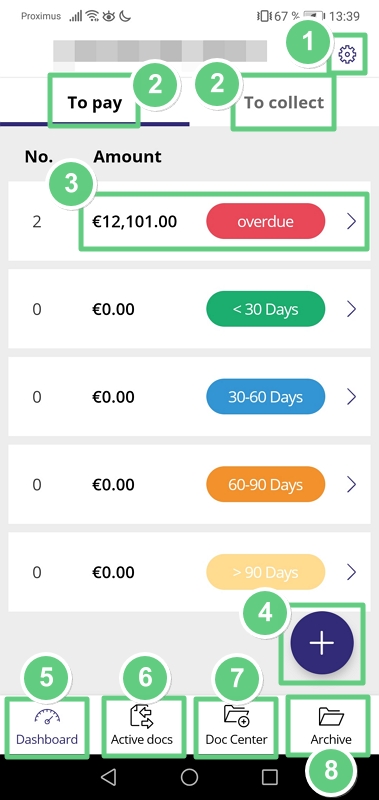The height and width of the screenshot is (800, 379).
Task: Open the 60-90 Days row arrow
Action: [x=351, y=484]
